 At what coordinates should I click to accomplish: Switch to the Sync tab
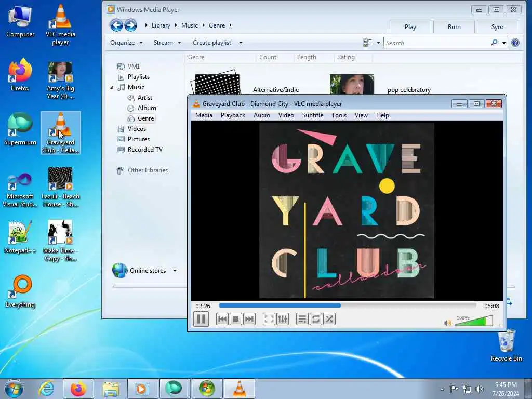[498, 27]
